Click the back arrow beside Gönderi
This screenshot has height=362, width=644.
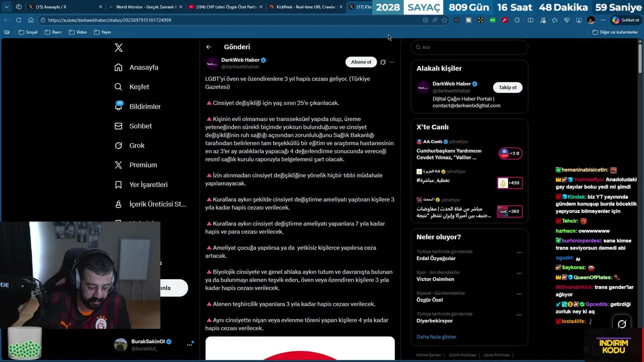pyautogui.click(x=209, y=47)
